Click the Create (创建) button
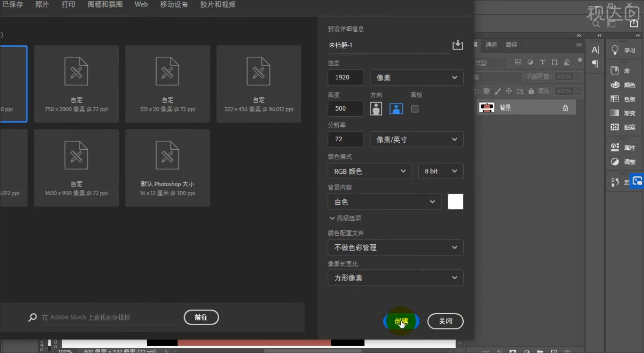Image resolution: width=644 pixels, height=353 pixels. pyautogui.click(x=401, y=321)
